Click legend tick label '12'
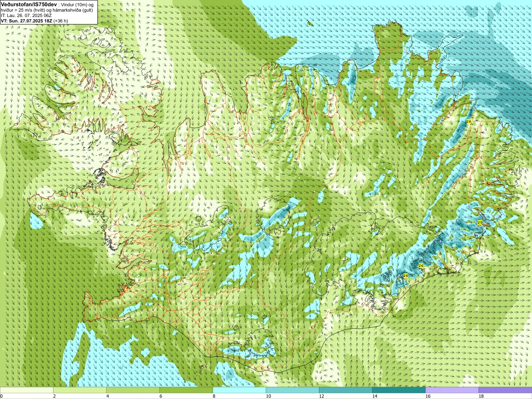 click(x=321, y=396)
